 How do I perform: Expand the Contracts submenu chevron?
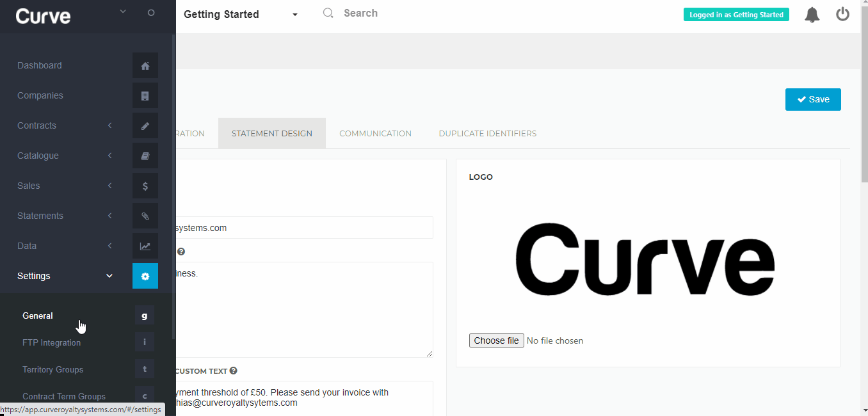point(109,125)
